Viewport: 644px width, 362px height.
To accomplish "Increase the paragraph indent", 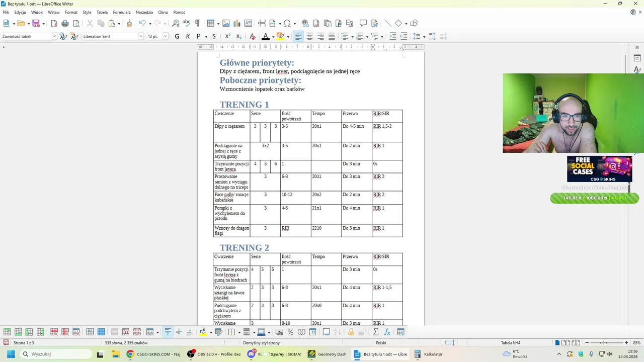I will 392,36.
